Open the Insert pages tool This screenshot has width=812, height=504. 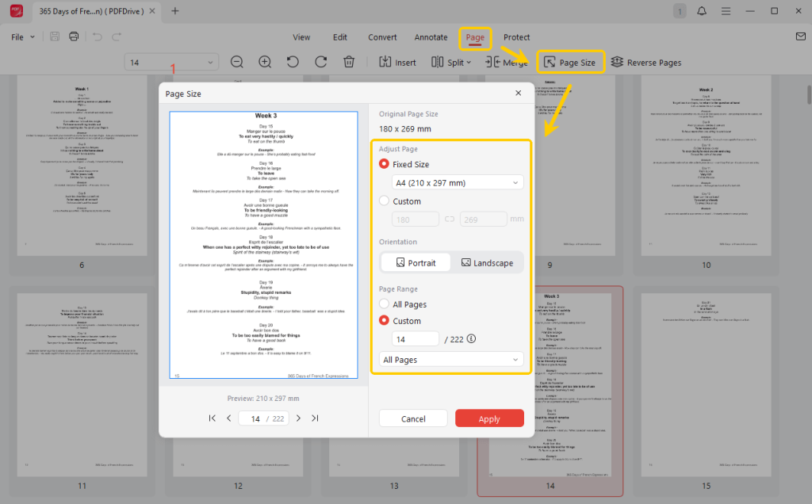tap(396, 61)
